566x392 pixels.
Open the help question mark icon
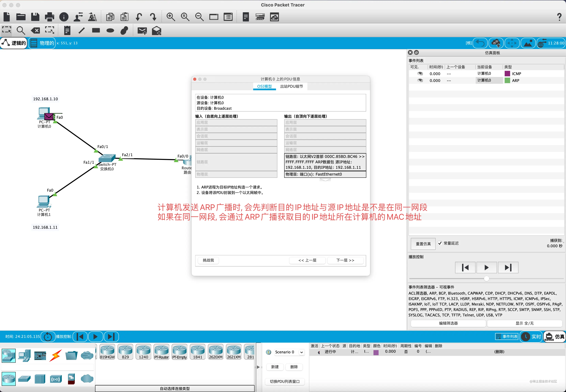pos(559,17)
